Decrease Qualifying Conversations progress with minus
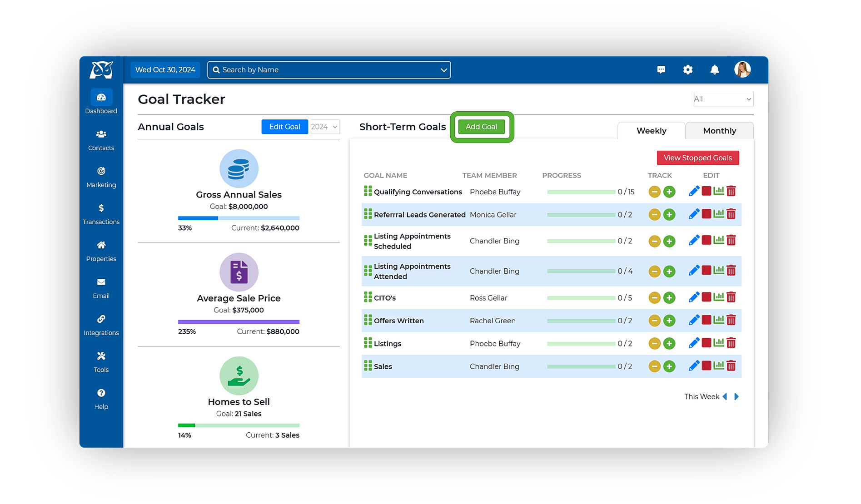The height and width of the screenshot is (504, 861). [x=654, y=192]
